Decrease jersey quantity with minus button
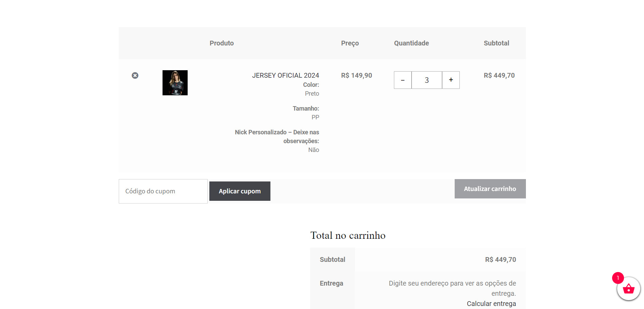Viewport: 644px width, 309px height. [x=403, y=80]
